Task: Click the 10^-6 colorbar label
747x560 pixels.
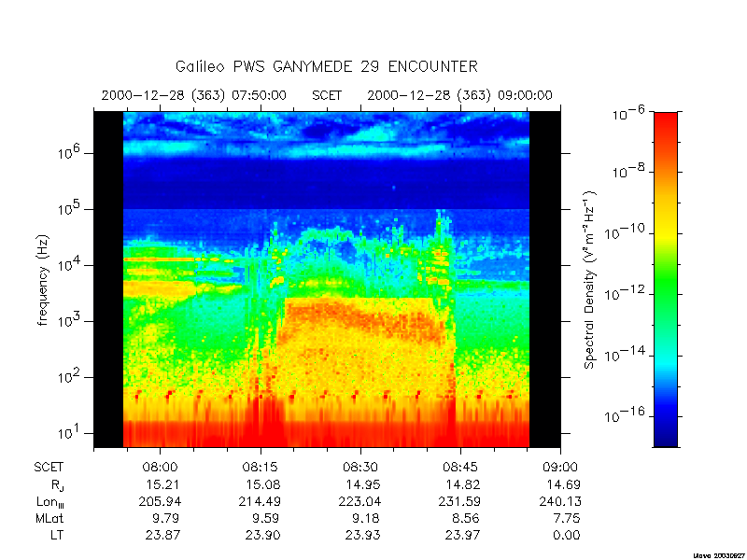Action: click(627, 113)
